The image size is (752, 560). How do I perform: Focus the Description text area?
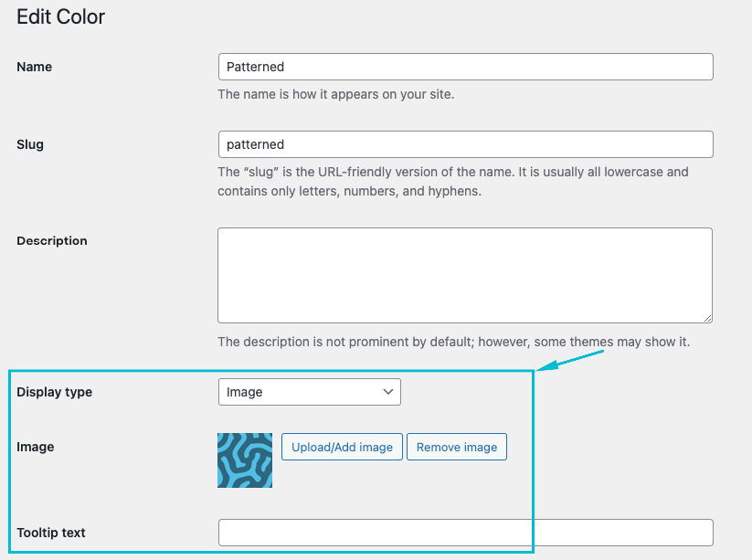coord(465,275)
